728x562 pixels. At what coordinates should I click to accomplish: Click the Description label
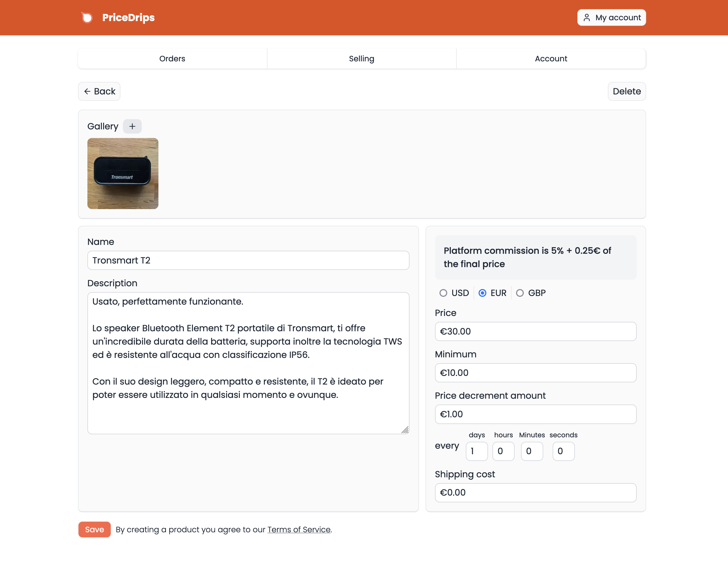[112, 283]
